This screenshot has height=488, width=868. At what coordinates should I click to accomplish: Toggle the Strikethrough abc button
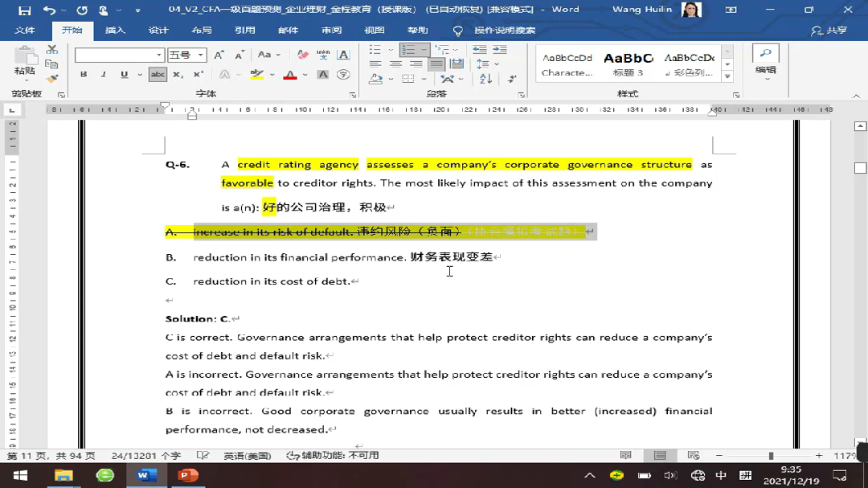[158, 75]
